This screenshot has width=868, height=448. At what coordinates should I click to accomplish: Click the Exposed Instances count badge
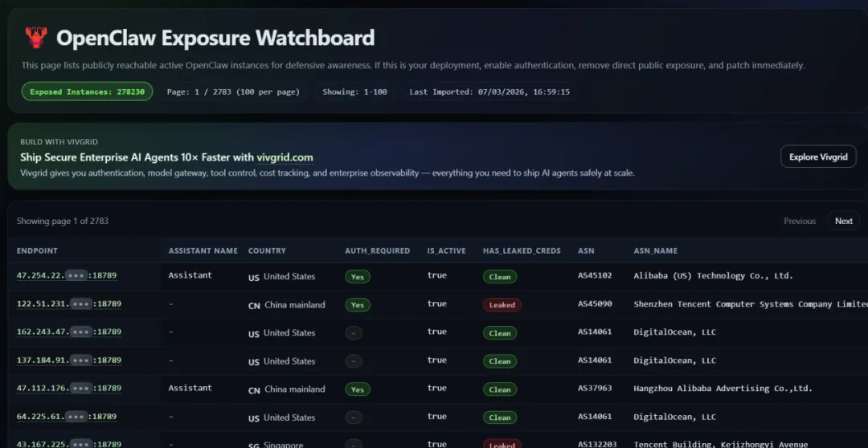[x=87, y=92]
